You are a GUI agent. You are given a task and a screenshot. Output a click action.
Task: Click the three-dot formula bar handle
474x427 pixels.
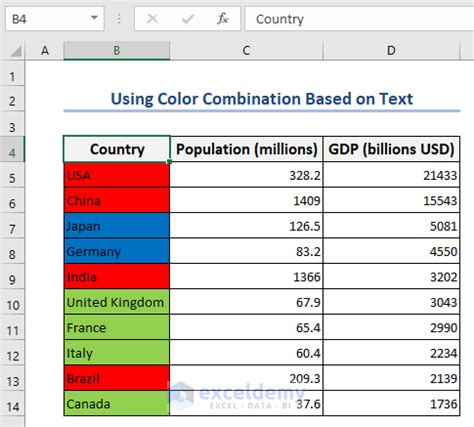coord(119,19)
